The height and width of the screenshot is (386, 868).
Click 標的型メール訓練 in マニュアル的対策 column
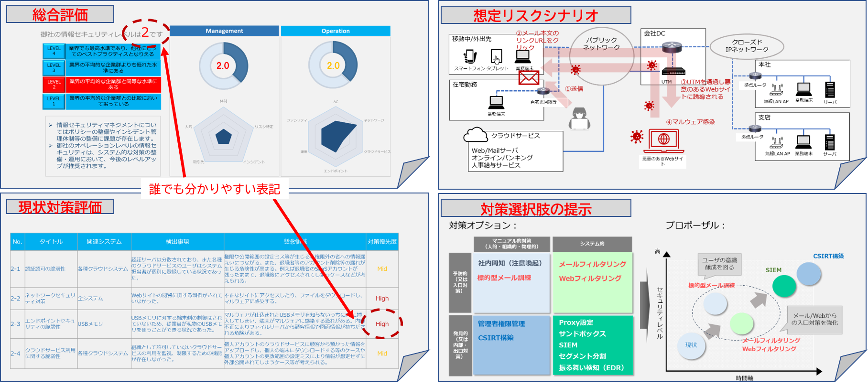click(504, 278)
